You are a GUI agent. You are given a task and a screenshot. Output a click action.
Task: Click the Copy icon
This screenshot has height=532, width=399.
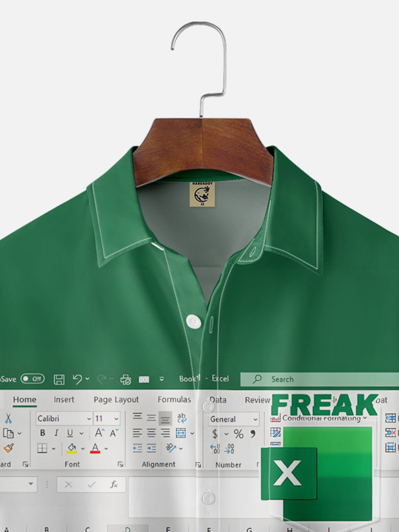(x=8, y=433)
